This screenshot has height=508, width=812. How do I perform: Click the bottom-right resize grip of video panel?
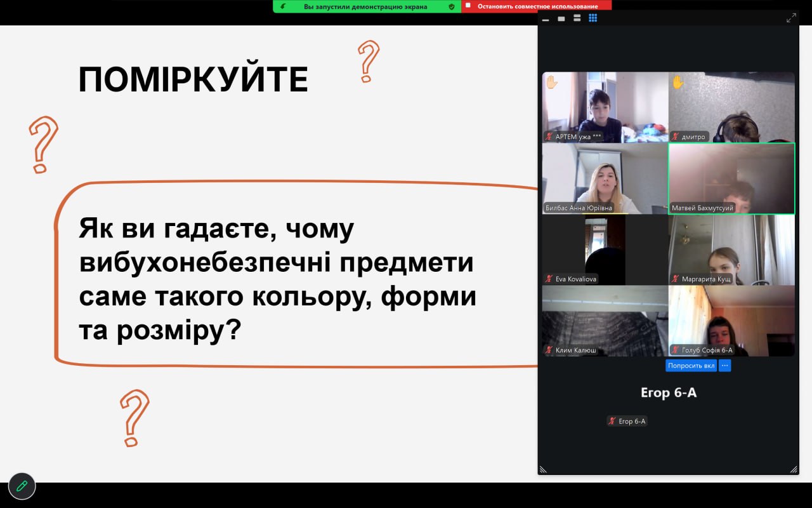click(x=793, y=469)
